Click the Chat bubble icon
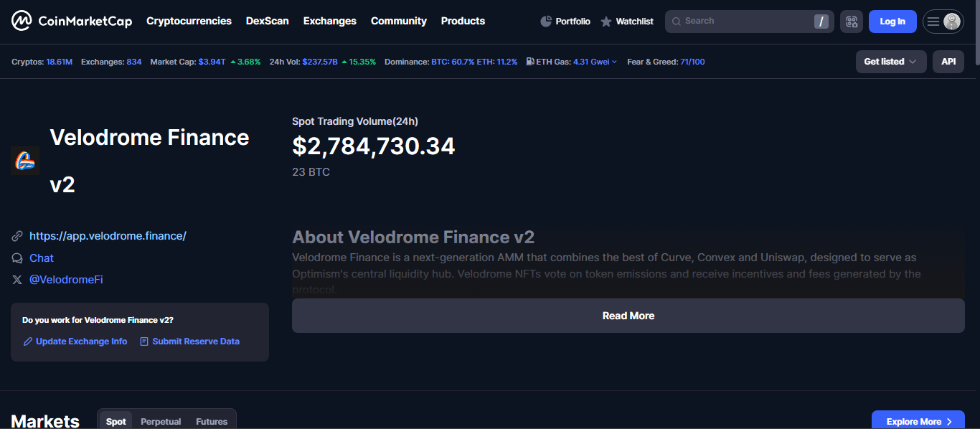 (17, 258)
